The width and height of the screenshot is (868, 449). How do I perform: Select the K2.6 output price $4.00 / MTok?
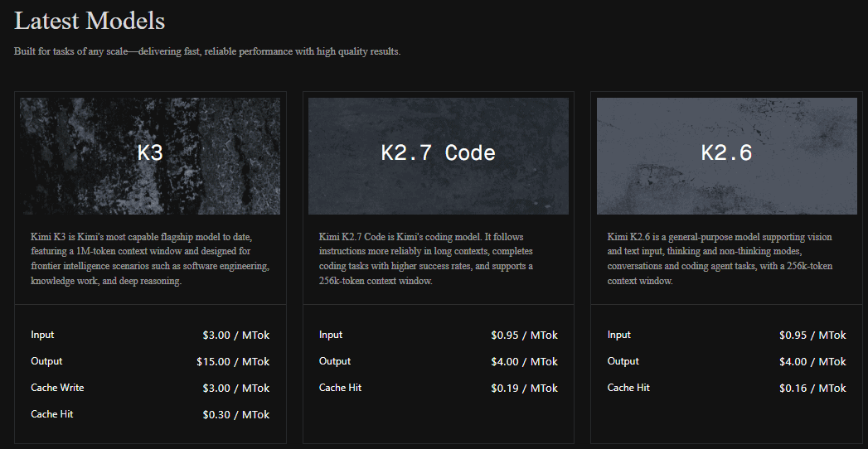tap(813, 362)
